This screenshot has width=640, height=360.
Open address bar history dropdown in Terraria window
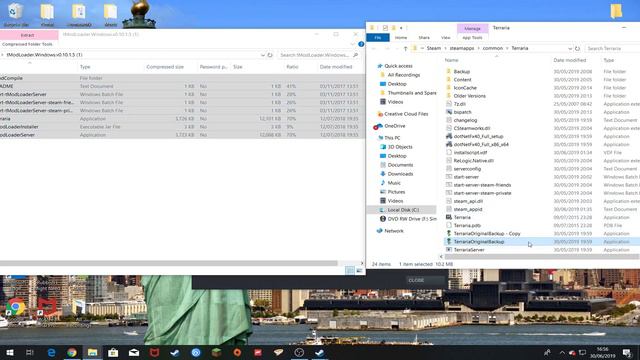coord(570,49)
